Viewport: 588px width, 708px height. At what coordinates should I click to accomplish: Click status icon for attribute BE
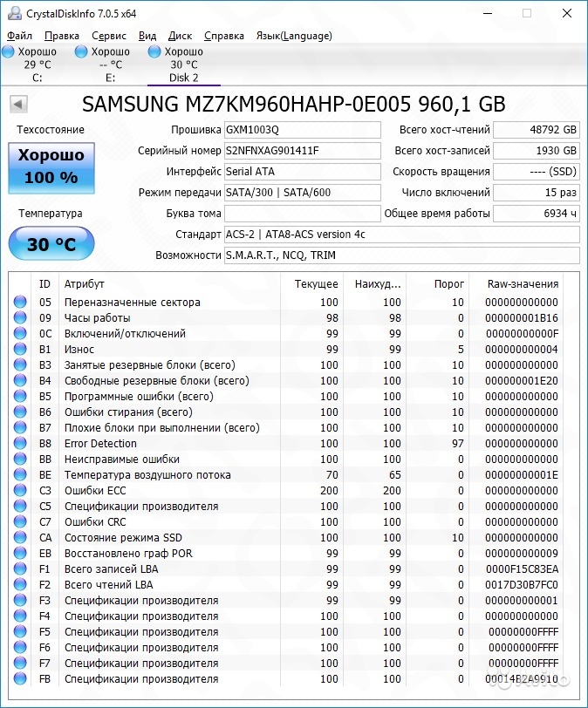click(20, 474)
